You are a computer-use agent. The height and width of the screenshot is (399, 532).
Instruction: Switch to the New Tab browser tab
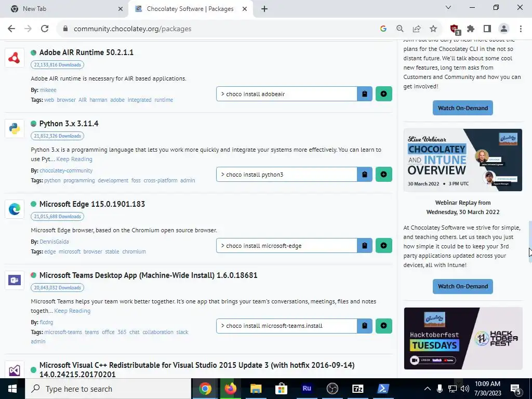pos(64,9)
